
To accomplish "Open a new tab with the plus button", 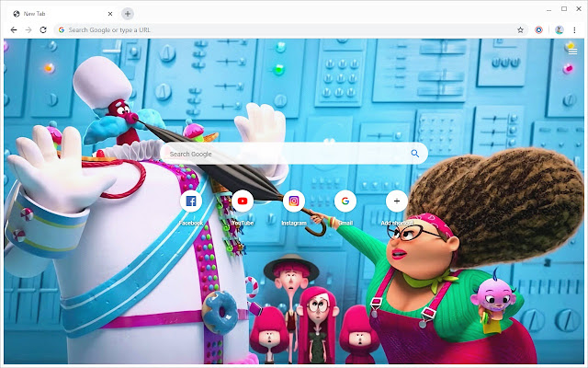I will pyautogui.click(x=128, y=14).
